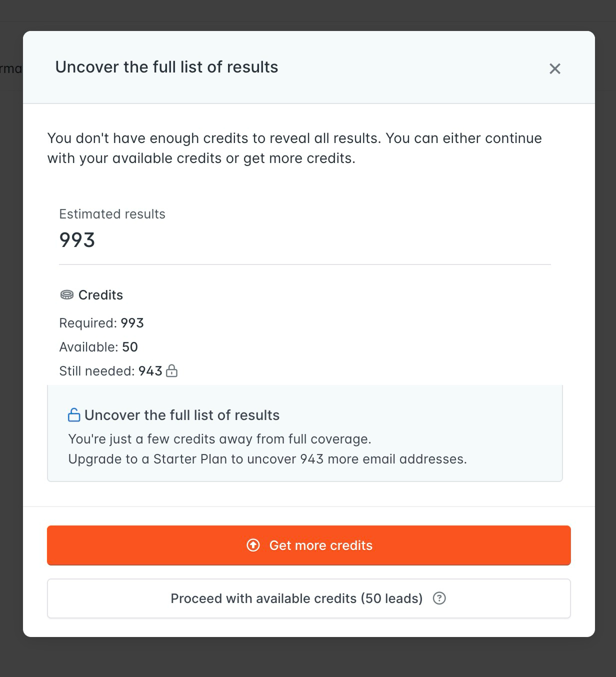Click the lock icon beside Still needed 943

click(x=171, y=371)
